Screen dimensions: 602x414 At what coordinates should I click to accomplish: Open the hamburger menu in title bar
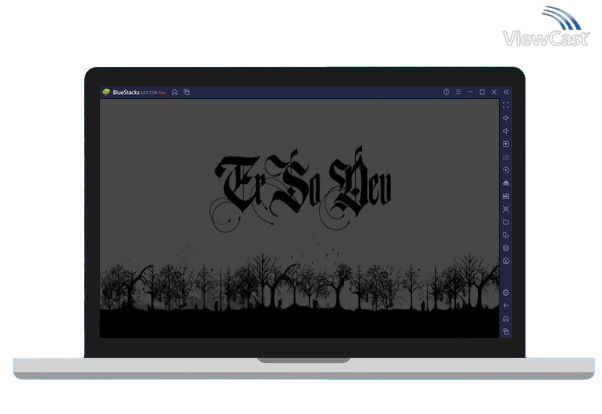458,92
